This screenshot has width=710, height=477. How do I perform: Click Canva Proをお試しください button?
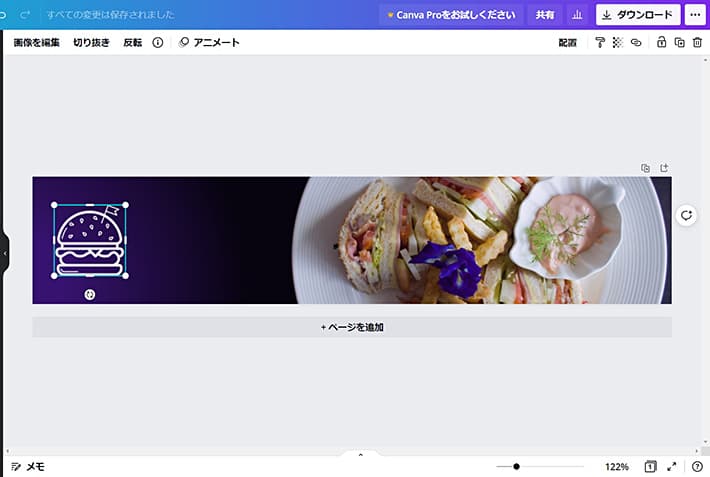click(451, 15)
